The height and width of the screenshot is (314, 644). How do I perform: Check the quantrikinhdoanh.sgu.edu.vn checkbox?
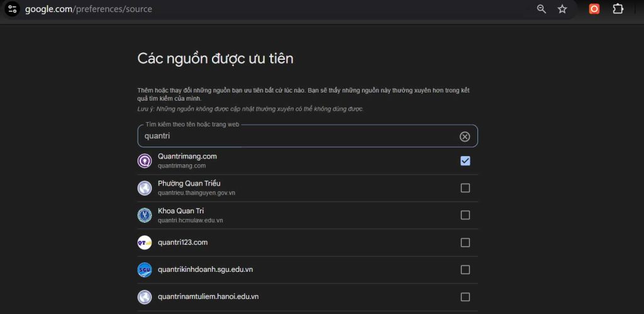click(465, 269)
